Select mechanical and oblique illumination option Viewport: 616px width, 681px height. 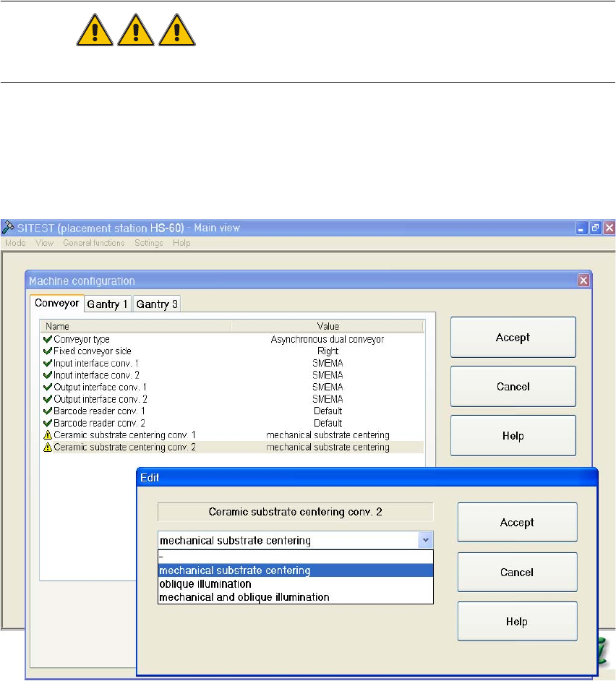click(x=244, y=597)
